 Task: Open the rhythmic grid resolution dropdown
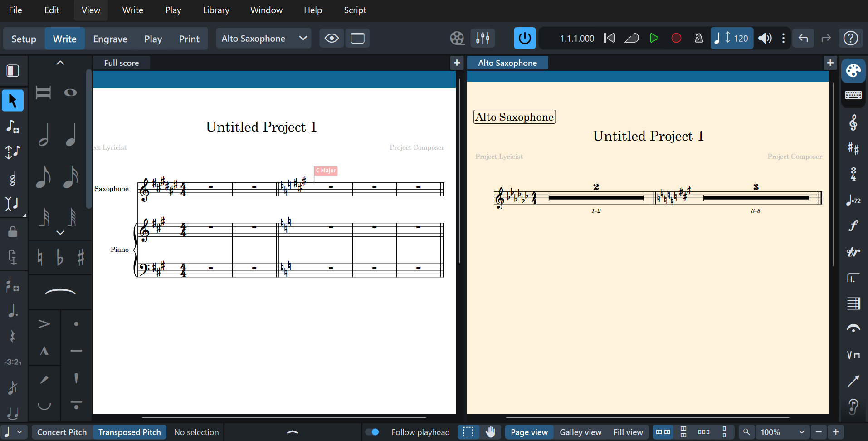(13, 432)
